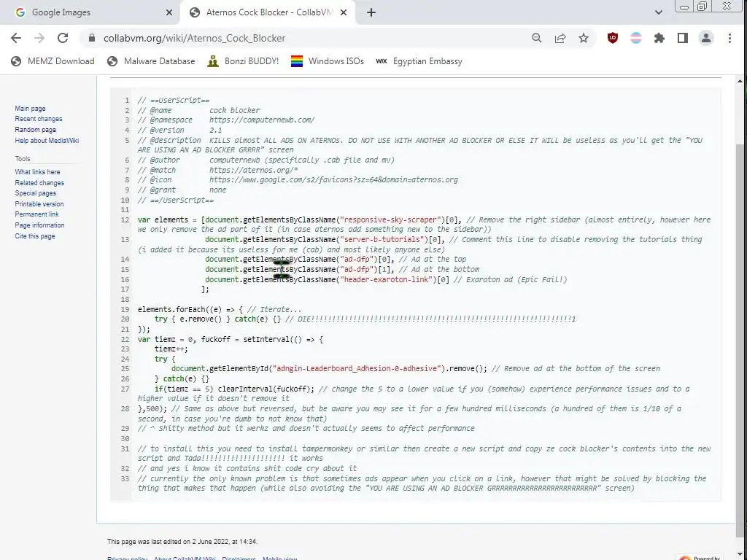Toggle the browser side panel

(683, 38)
